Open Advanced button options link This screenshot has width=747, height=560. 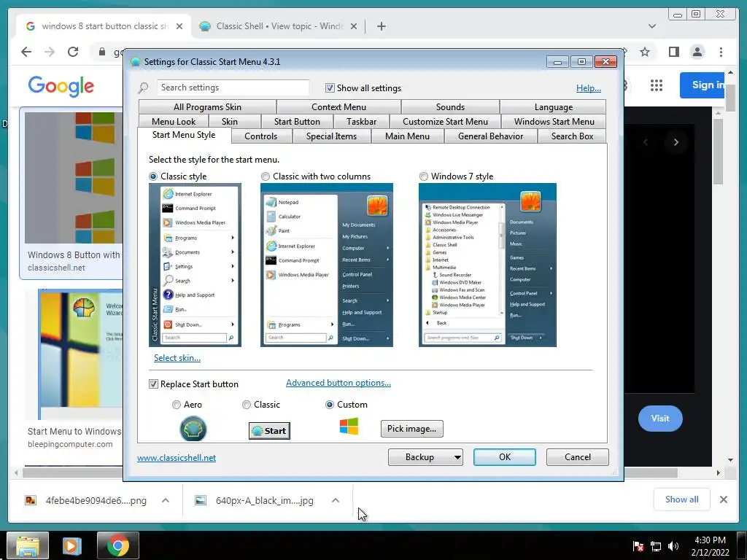[x=338, y=383]
